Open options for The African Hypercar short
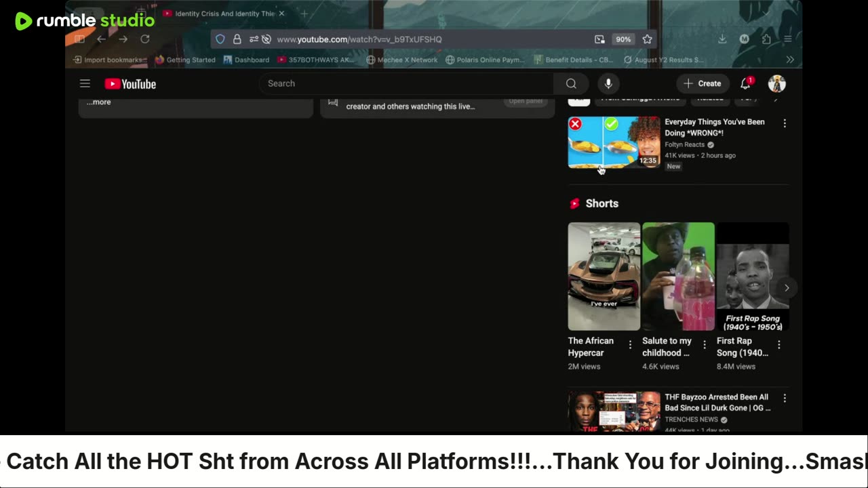868x488 pixels. point(630,345)
